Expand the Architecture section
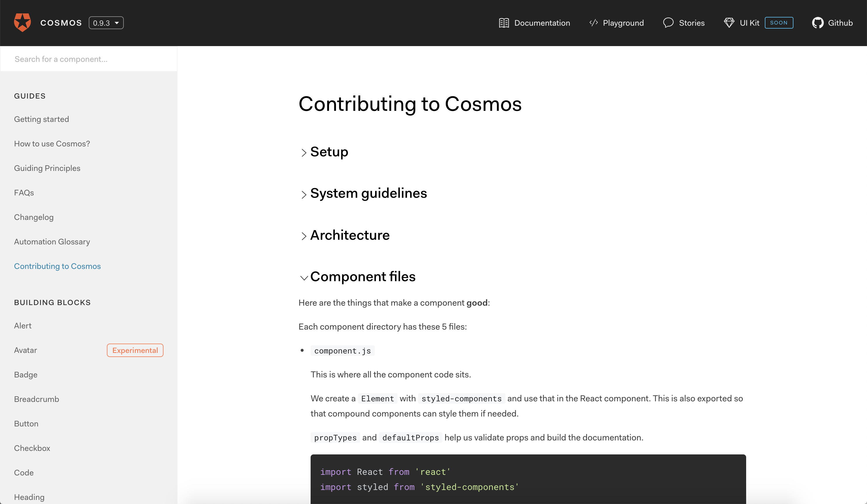Viewport: 867px width, 504px height. tap(349, 235)
